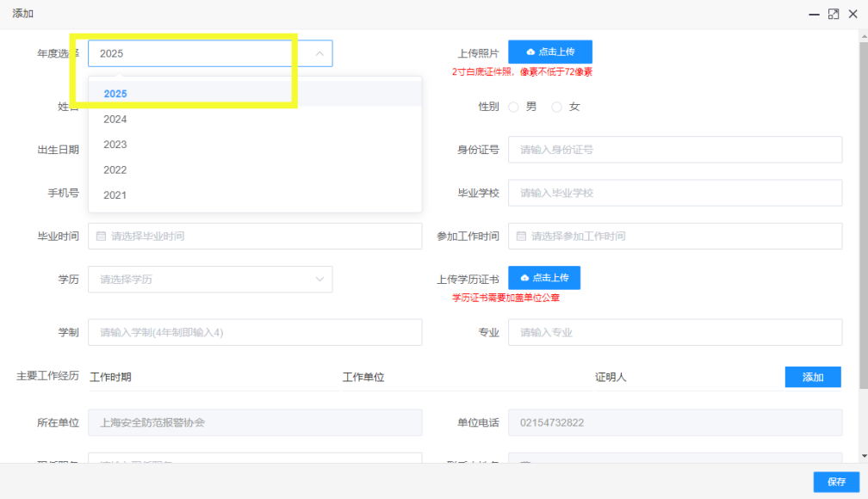Viewport: 868px width, 499px height.
Task: Select 2021 in the year list
Action: (115, 195)
